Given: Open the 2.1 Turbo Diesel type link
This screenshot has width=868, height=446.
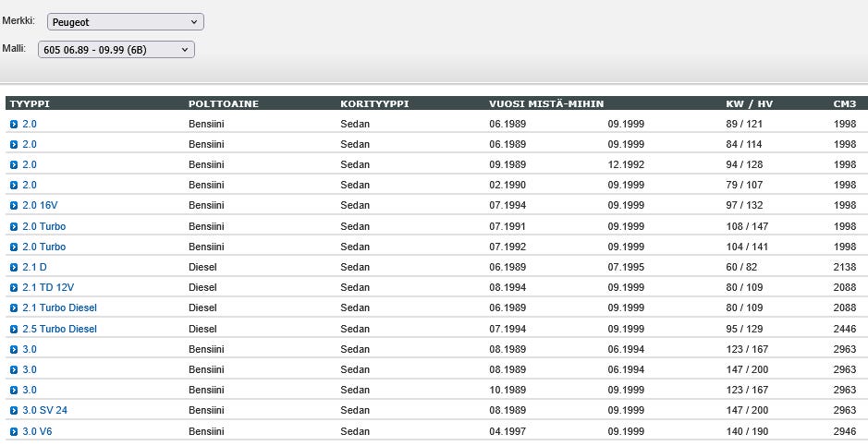Looking at the screenshot, I should 59,308.
